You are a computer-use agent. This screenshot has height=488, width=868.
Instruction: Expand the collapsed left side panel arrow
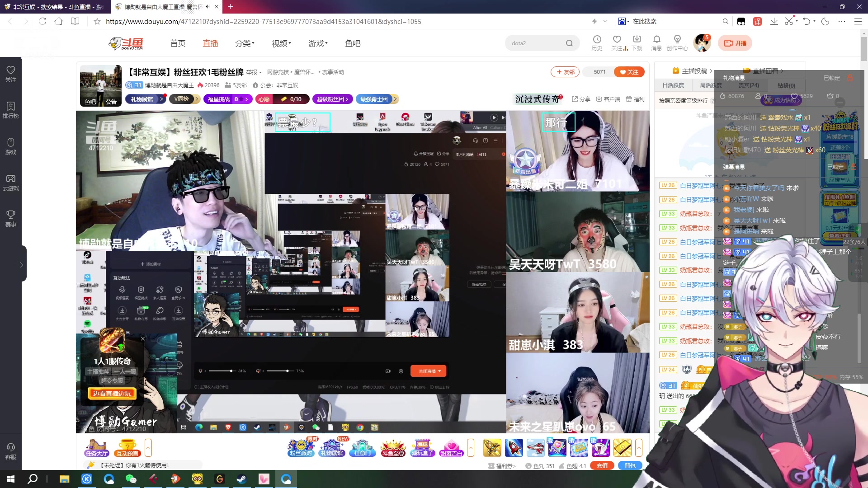click(21, 264)
